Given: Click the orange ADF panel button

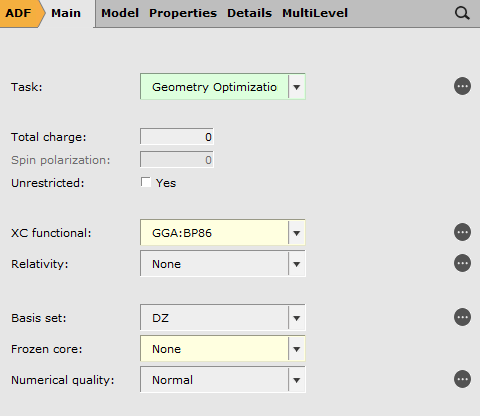Looking at the screenshot, I should click(19, 13).
